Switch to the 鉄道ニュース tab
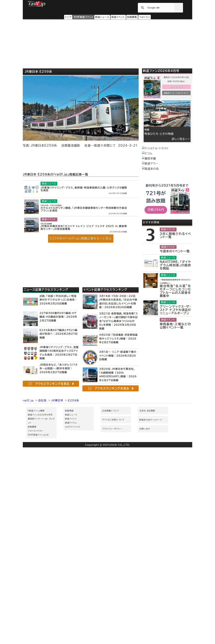The width and height of the screenshot is (215, 644). point(102,17)
